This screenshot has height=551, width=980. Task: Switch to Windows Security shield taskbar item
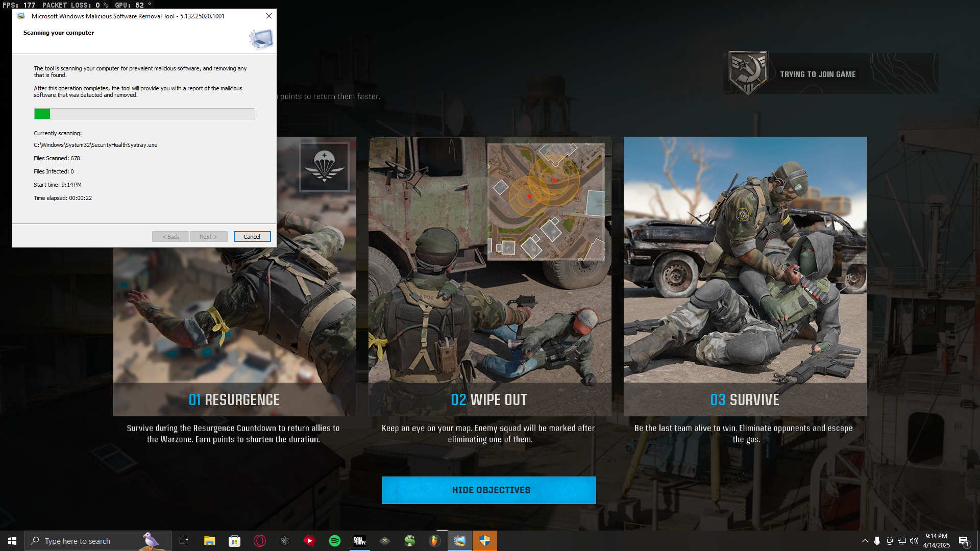[484, 541]
